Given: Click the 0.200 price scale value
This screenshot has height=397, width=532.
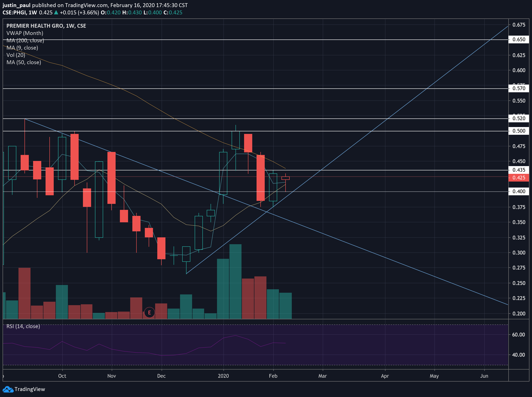Looking at the screenshot, I should 519,314.
